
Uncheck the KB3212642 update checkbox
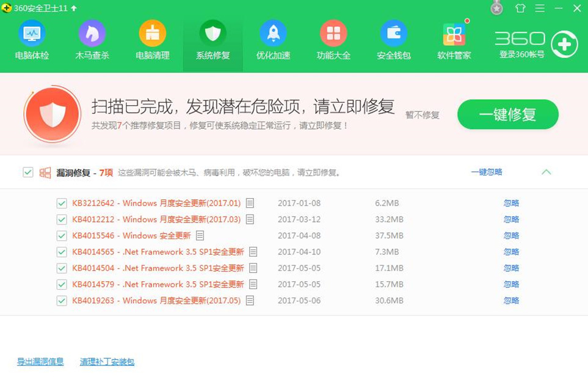click(62, 203)
